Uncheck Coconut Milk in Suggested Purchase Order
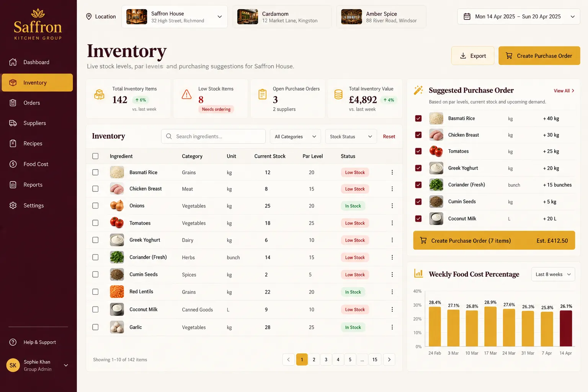This screenshot has width=588, height=392. (418, 219)
